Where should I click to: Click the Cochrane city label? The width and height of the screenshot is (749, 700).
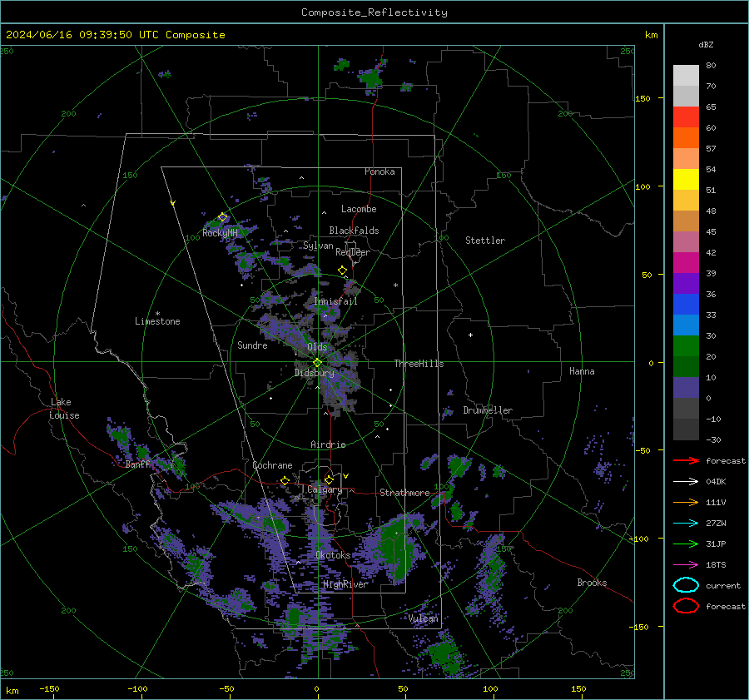(272, 465)
